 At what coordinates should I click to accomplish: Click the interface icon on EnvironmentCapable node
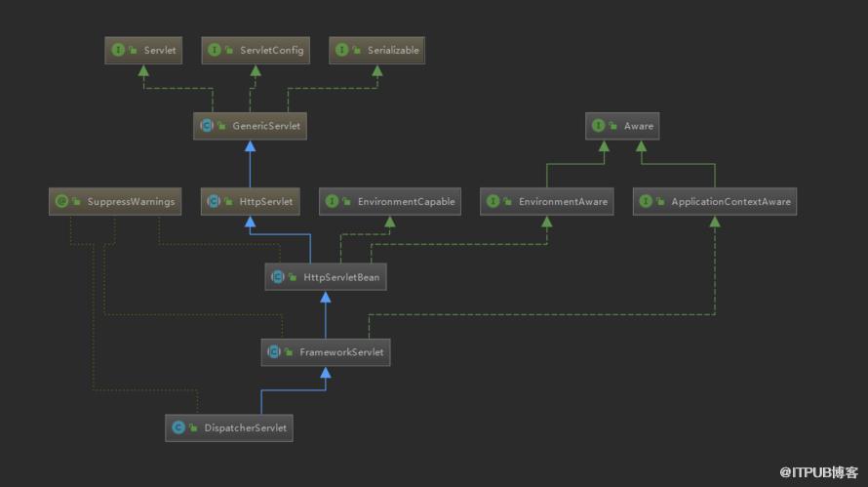[333, 202]
